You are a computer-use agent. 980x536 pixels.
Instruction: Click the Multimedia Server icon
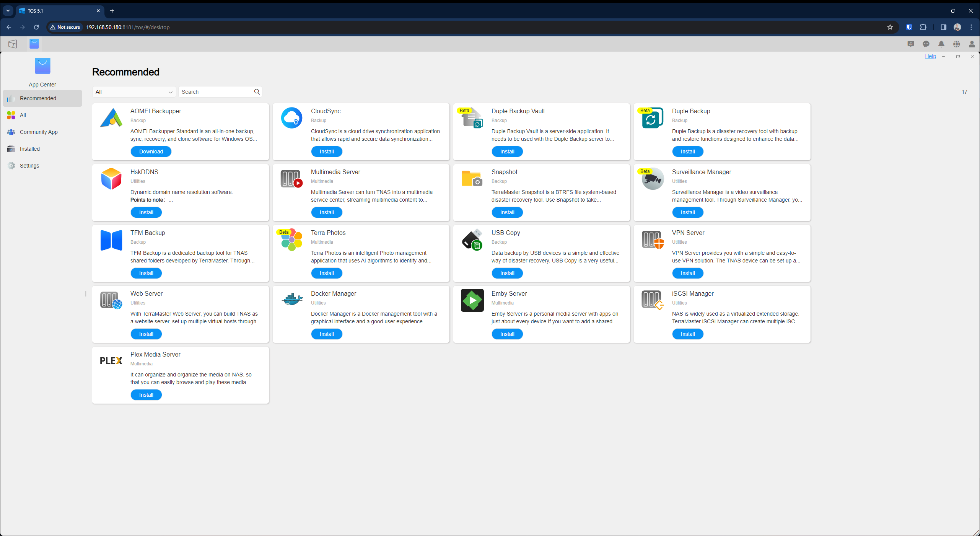[x=292, y=179]
